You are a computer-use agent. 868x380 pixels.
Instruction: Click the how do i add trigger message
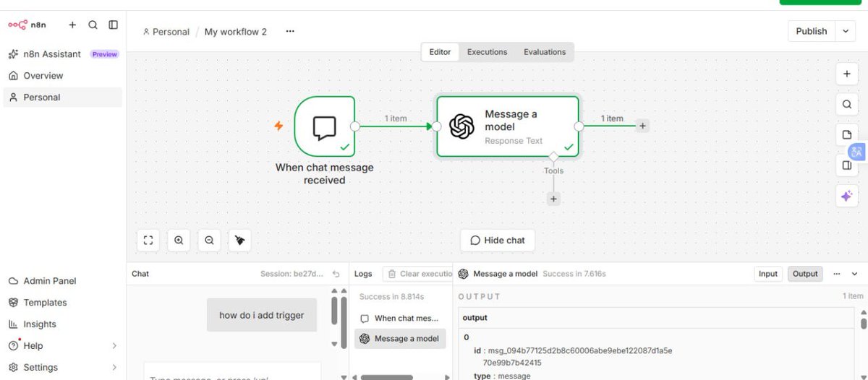tap(262, 315)
